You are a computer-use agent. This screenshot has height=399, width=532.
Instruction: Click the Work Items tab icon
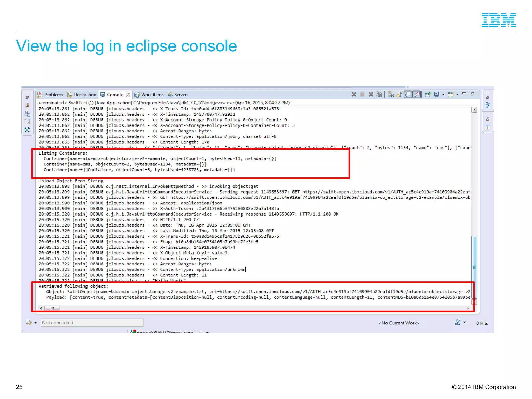(x=137, y=95)
